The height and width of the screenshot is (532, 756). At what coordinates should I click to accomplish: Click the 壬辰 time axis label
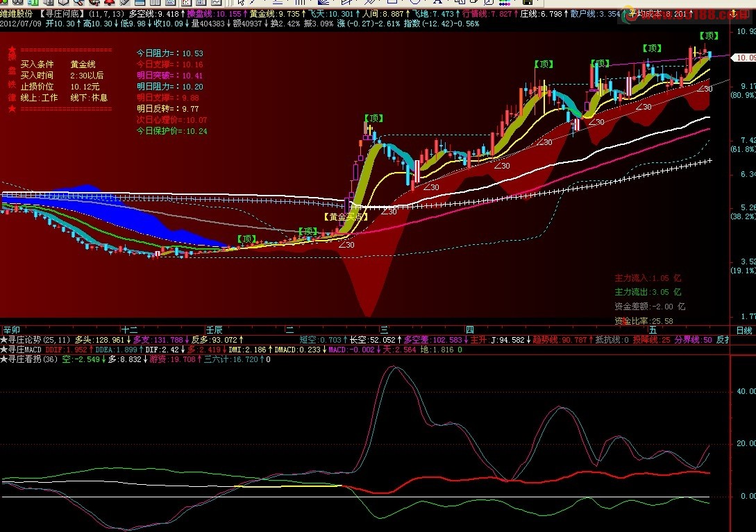click(x=214, y=330)
